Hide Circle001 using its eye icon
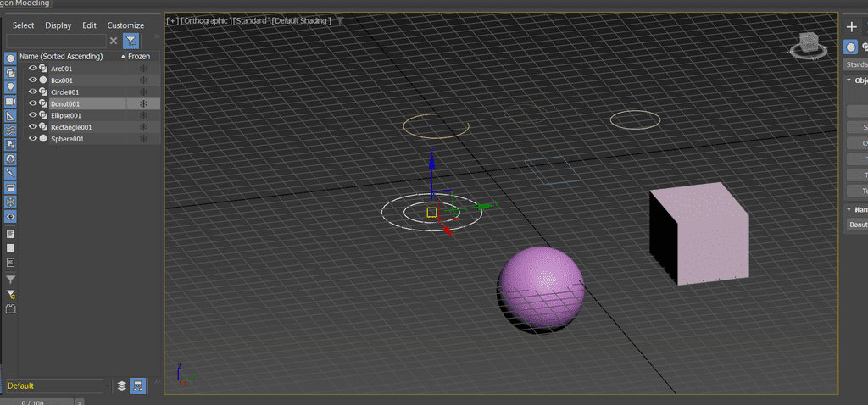868x405 pixels. [33, 92]
